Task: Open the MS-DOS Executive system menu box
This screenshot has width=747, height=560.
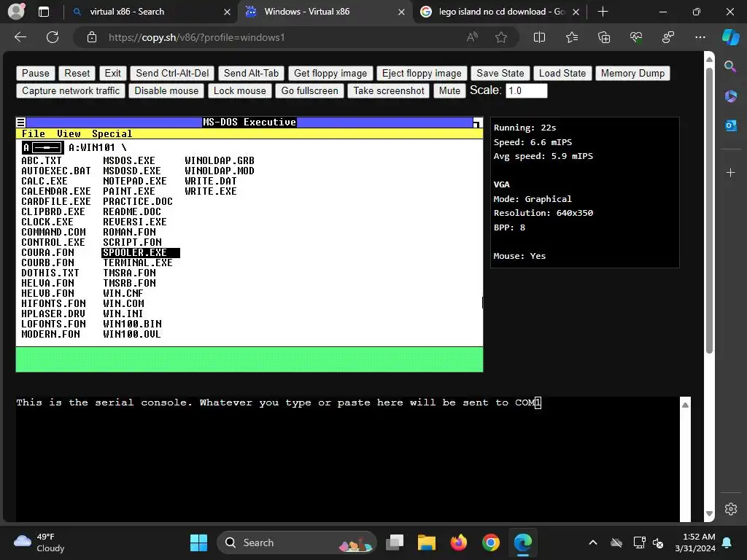Action: click(21, 122)
